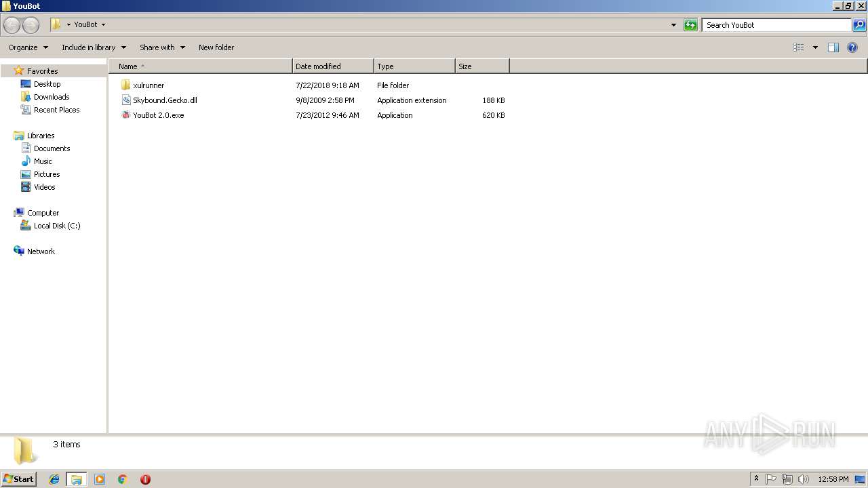Sort by Date modified column header
Image resolution: width=868 pixels, height=488 pixels.
[333, 66]
